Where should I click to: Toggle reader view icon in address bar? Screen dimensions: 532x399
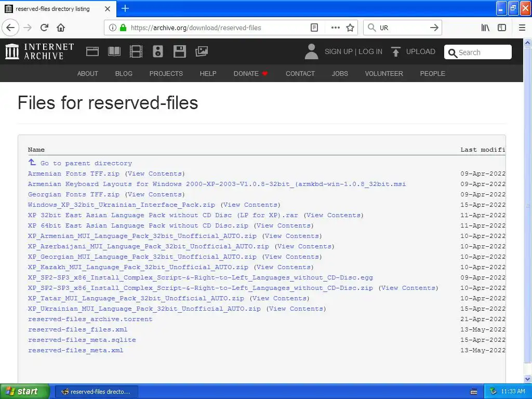[314, 28]
